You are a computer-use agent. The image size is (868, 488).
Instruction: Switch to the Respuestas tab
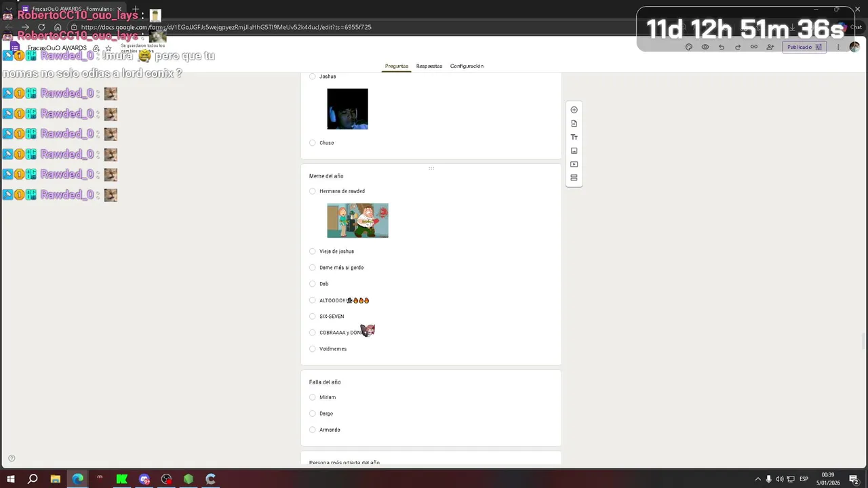click(x=429, y=66)
